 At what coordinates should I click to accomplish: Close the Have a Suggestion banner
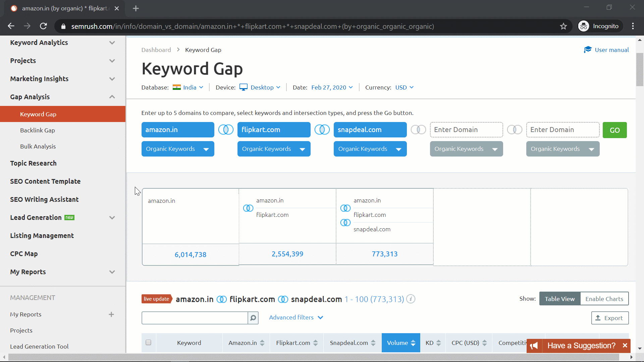625,346
